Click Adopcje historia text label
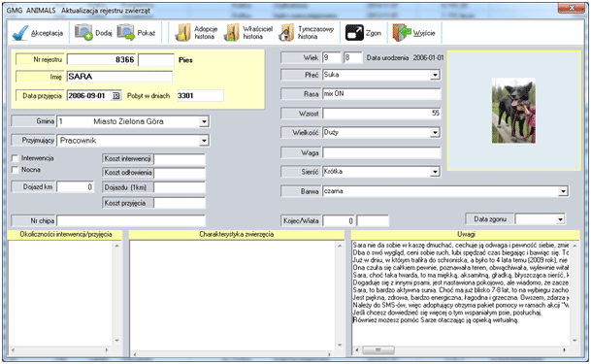 (x=206, y=33)
